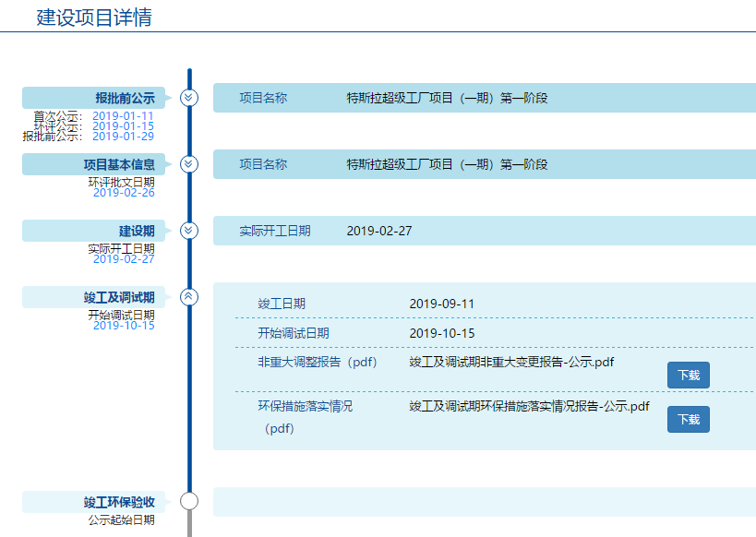Image resolution: width=756 pixels, height=537 pixels.
Task: Click the 环评公示 date 2019-01-15
Action: (x=123, y=126)
